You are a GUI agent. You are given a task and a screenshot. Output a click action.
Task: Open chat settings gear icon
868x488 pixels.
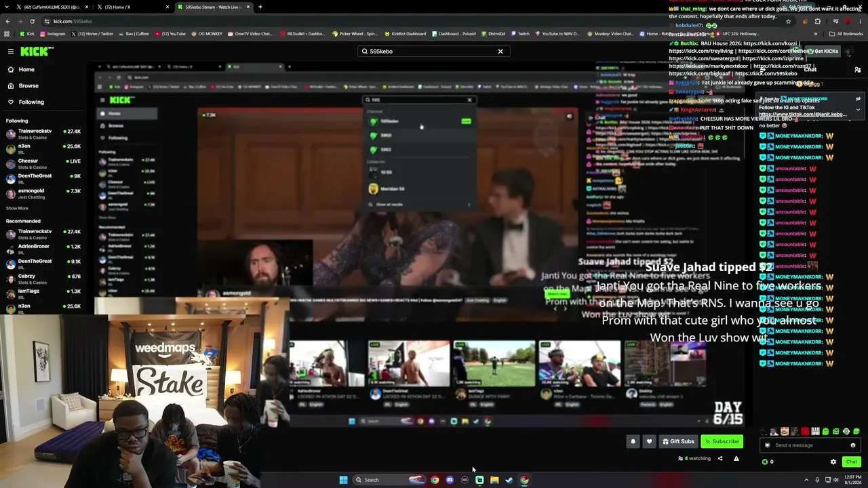click(x=833, y=462)
